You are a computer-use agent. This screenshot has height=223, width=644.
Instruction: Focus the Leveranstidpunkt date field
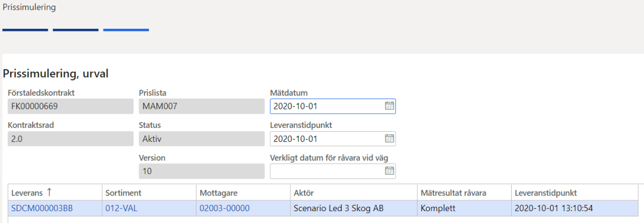click(x=333, y=139)
